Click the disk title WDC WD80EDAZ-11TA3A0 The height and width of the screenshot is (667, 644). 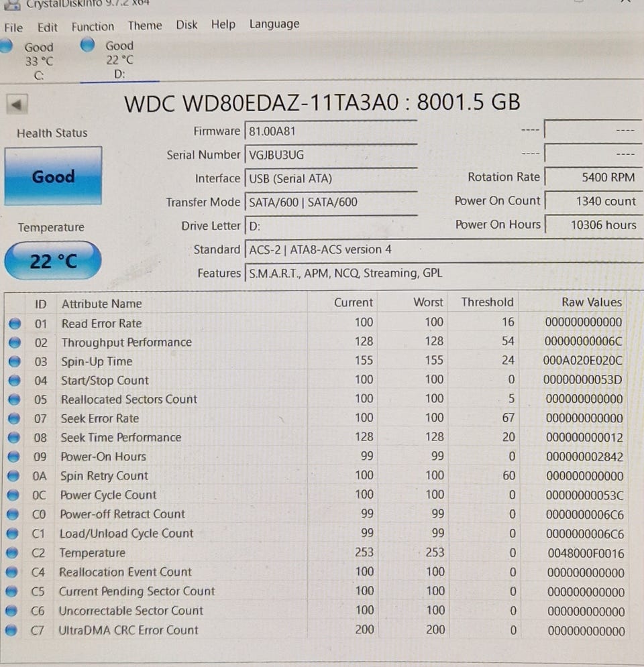point(262,103)
